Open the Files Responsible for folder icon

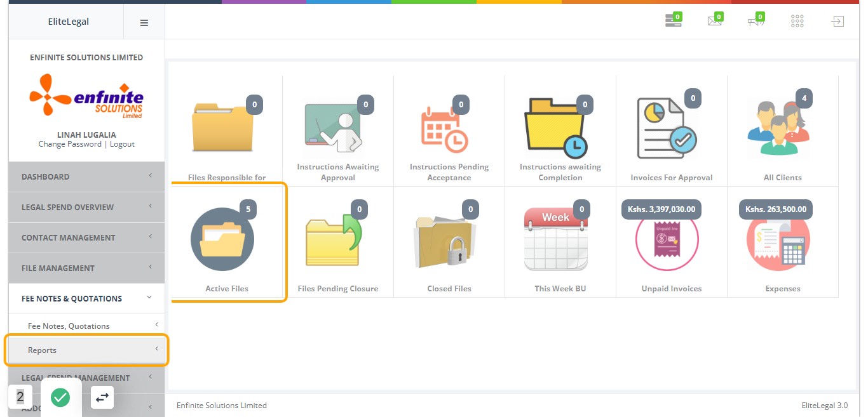point(222,128)
